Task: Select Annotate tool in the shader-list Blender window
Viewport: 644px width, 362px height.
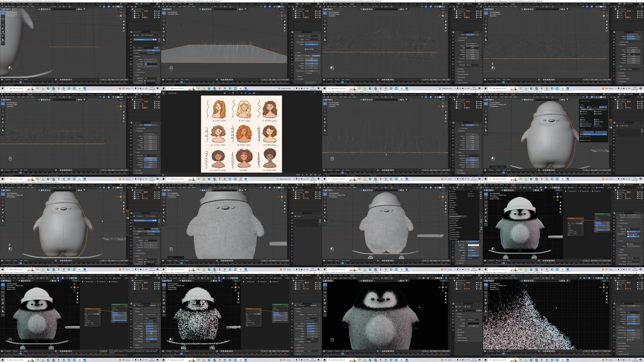Action: coord(325,217)
